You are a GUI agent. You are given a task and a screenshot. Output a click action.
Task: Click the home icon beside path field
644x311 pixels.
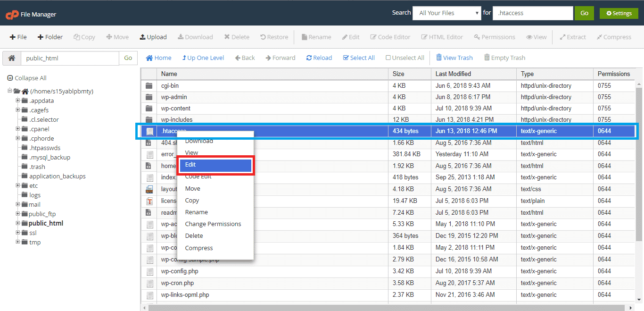pyautogui.click(x=12, y=58)
